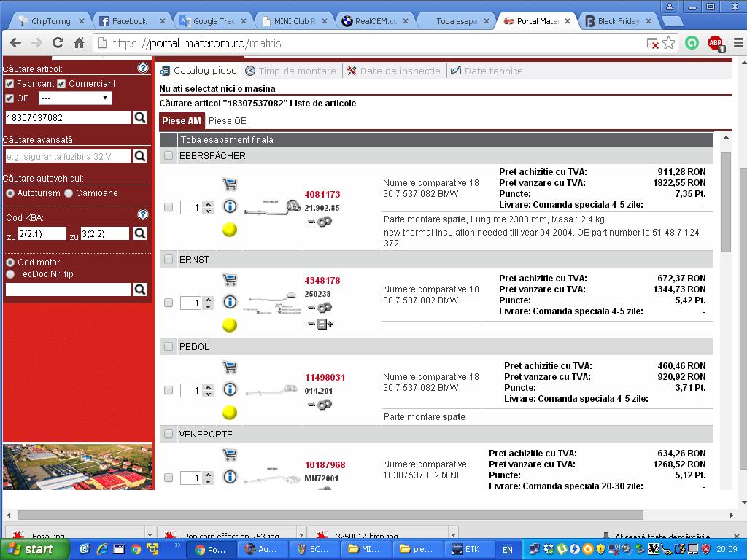The height and width of the screenshot is (560, 747).
Task: Increase quantity stepper for Eberspächer item
Action: (208, 204)
